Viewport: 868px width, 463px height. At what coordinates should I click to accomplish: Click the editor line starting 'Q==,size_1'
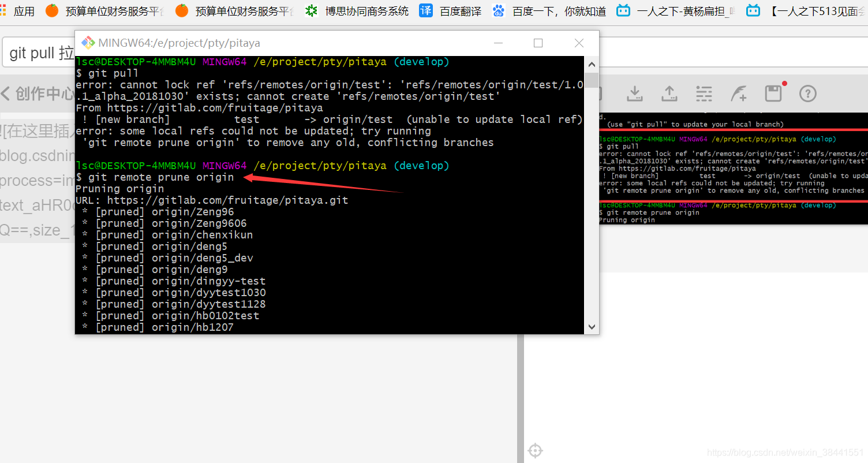click(x=38, y=230)
